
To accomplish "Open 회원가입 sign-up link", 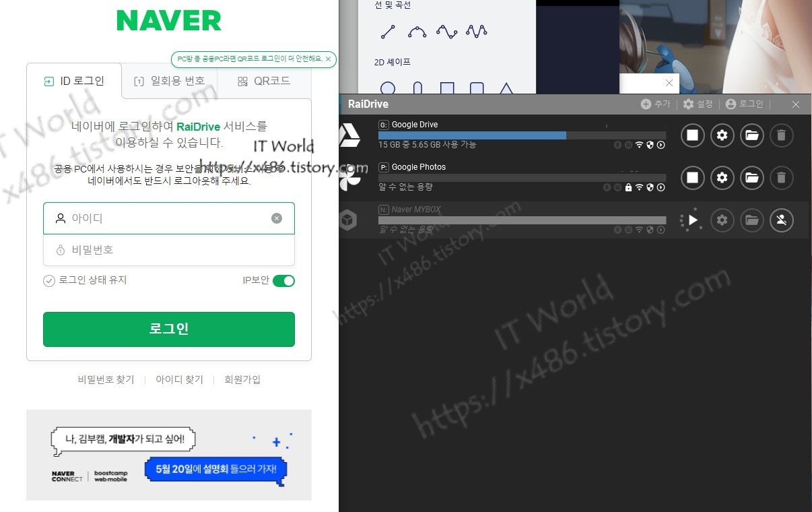I will click(x=242, y=380).
